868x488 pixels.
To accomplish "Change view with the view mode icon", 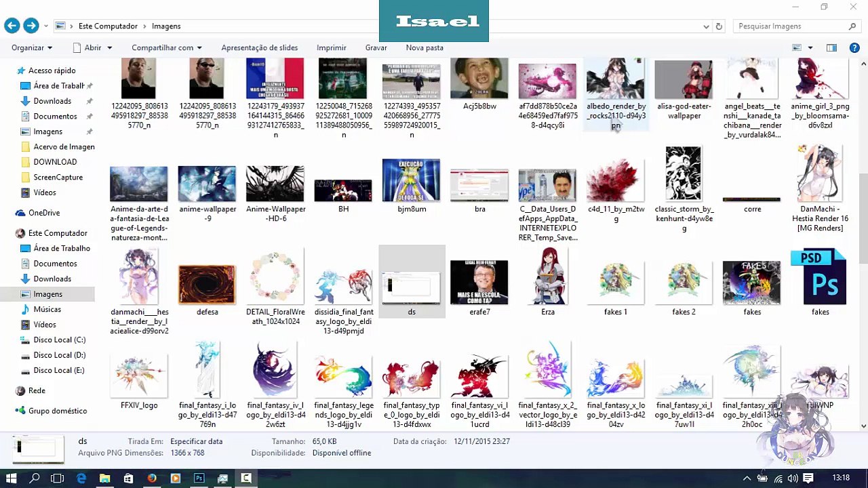I will [797, 47].
